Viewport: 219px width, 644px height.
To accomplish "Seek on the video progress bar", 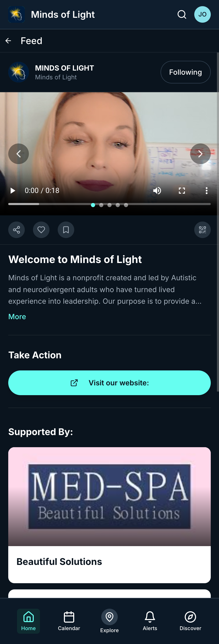I will coord(109,204).
